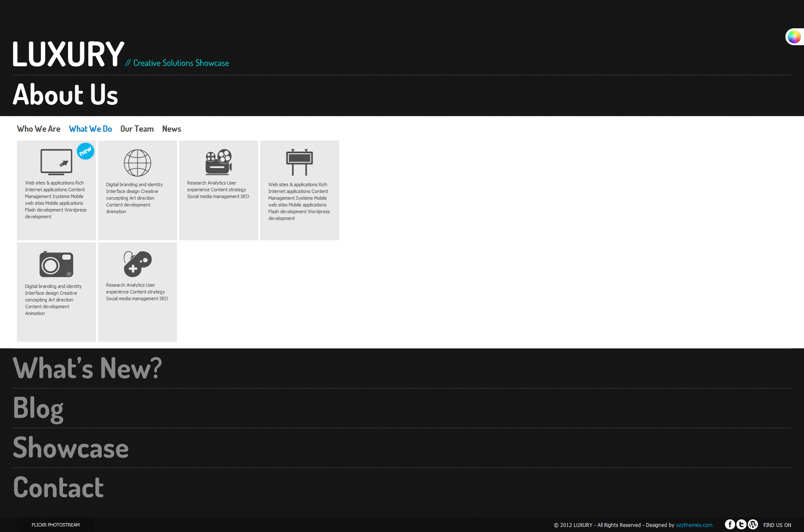
Task: Open the WordPress social icon in footer
Action: (752, 524)
